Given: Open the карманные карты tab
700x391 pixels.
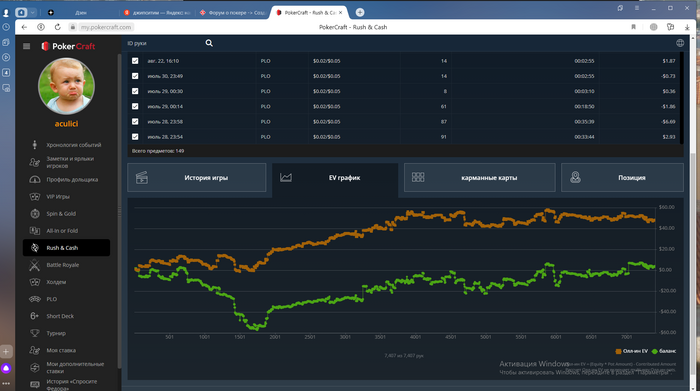Looking at the screenshot, I should pos(479,178).
